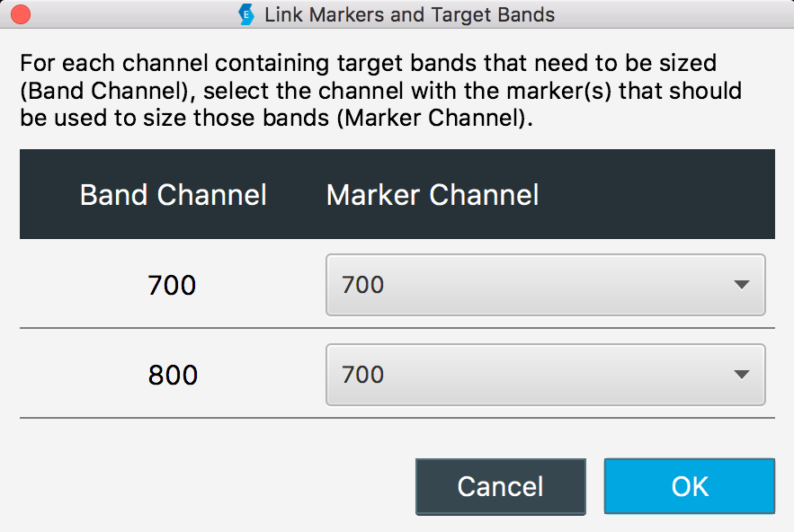Click the 700 band channel label

click(171, 285)
